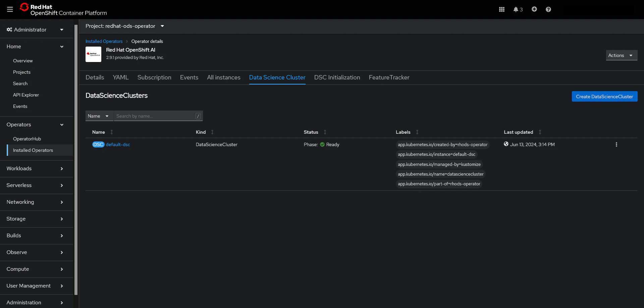Open the default-dsc resource link

pyautogui.click(x=118, y=144)
